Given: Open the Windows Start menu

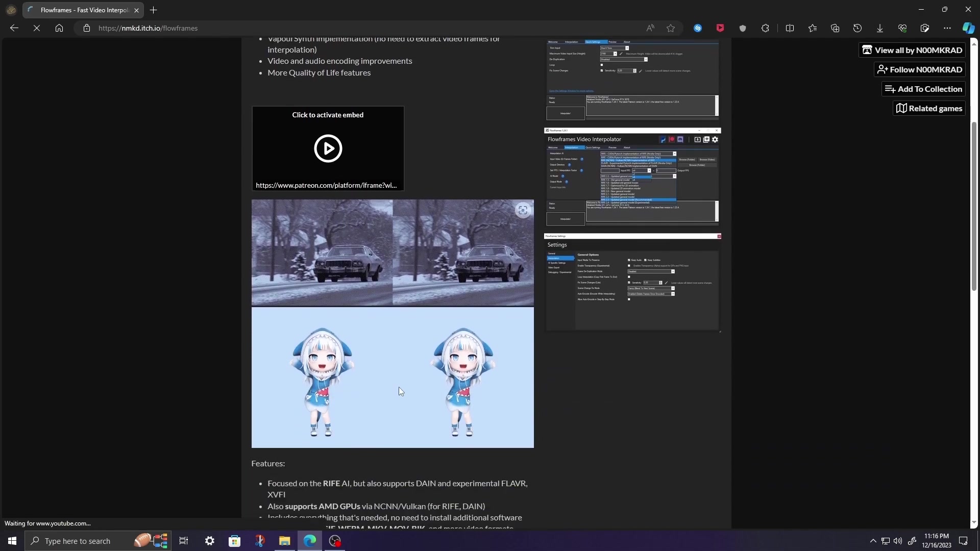Looking at the screenshot, I should pyautogui.click(x=12, y=541).
